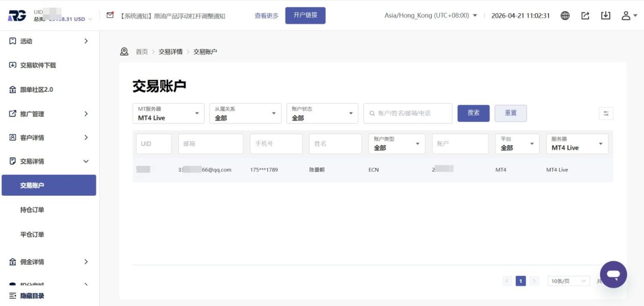The height and width of the screenshot is (306, 644).
Task: Change the timezone Asia/Hong_Kong selector
Action: click(430, 15)
